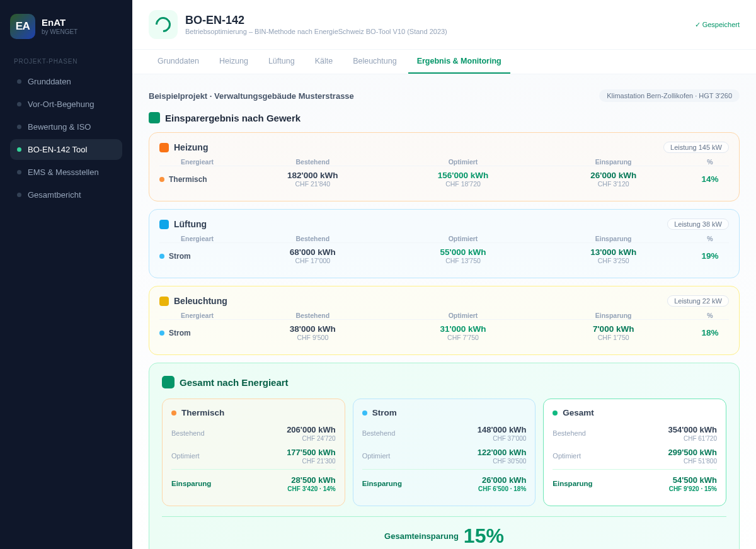Click Gesamt summary card heading
The image size is (756, 549).
(578, 413)
